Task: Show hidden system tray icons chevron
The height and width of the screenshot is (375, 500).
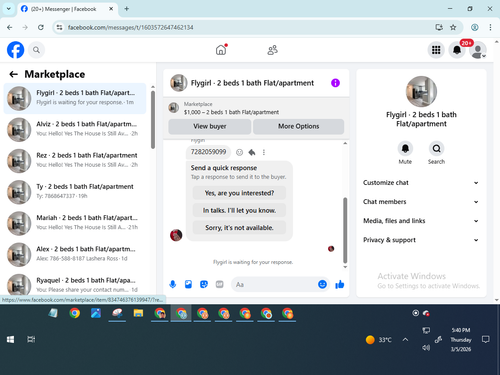Action: [405, 340]
